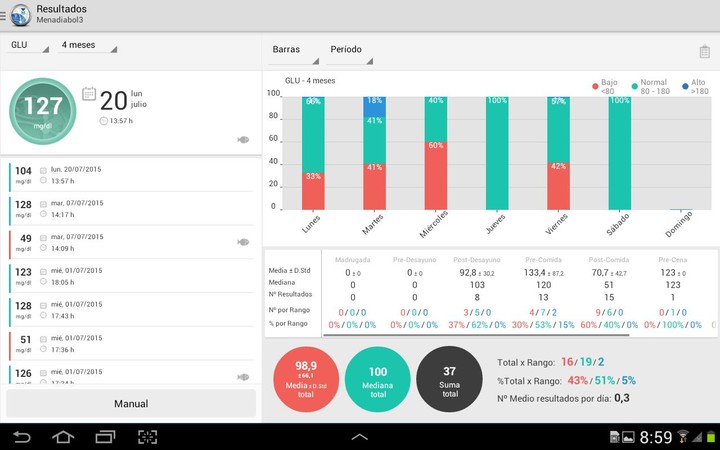Screen dimensions: 720x450
Task: Expand the Período grouping dropdown
Action: pos(351,50)
